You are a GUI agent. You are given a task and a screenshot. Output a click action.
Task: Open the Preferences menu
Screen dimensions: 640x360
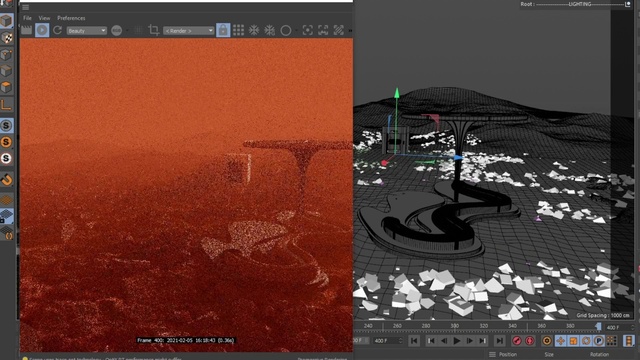pyautogui.click(x=71, y=18)
